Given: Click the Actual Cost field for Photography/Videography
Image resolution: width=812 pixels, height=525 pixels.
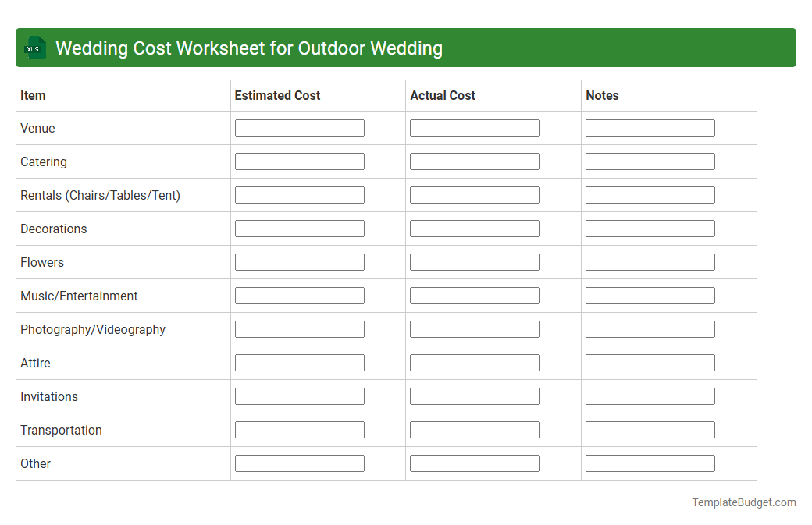Looking at the screenshot, I should tap(474, 328).
